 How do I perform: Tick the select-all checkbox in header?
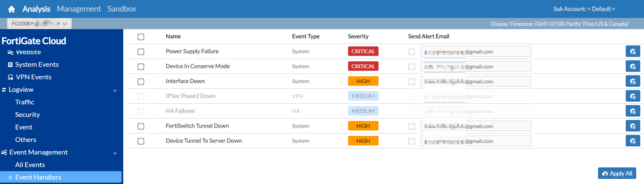141,37
